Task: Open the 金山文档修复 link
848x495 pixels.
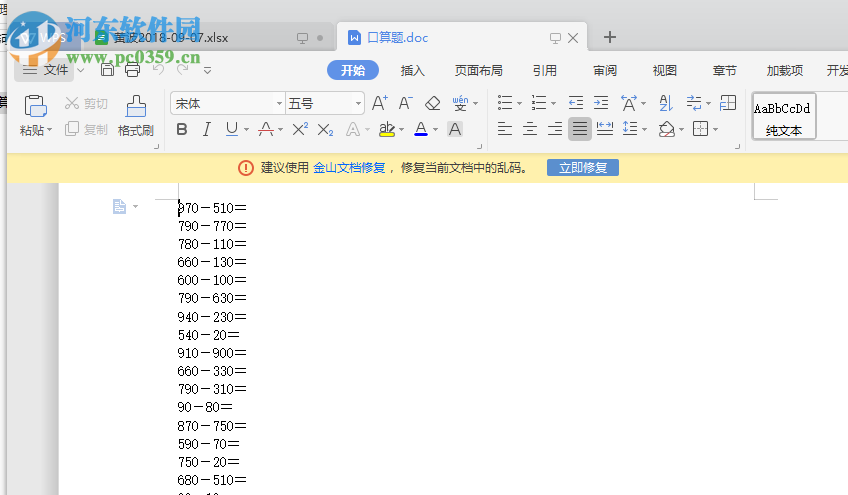Action: pos(349,168)
